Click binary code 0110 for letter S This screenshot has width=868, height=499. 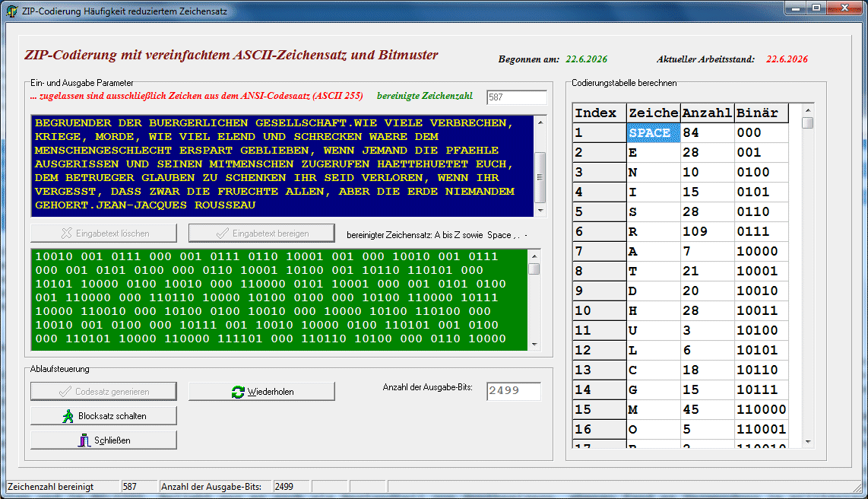click(761, 211)
